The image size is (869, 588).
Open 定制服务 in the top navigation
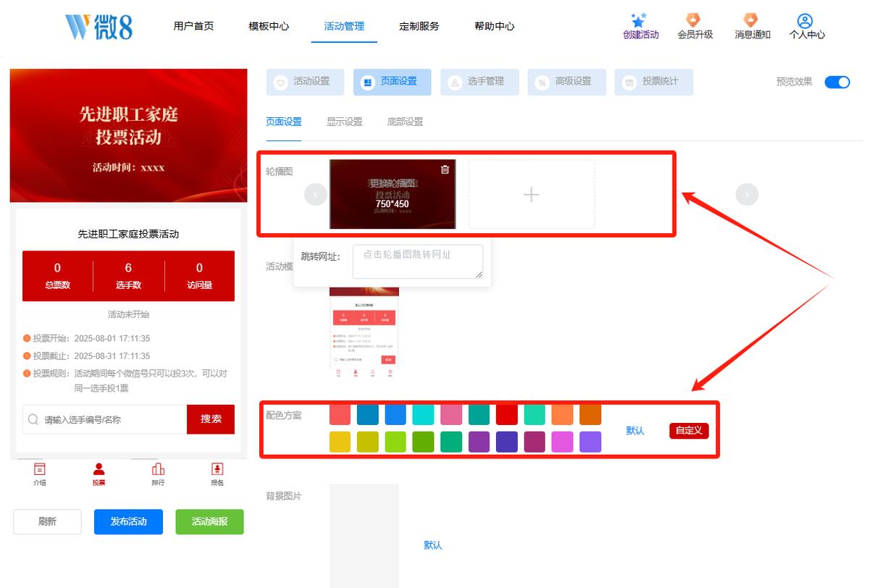click(419, 26)
